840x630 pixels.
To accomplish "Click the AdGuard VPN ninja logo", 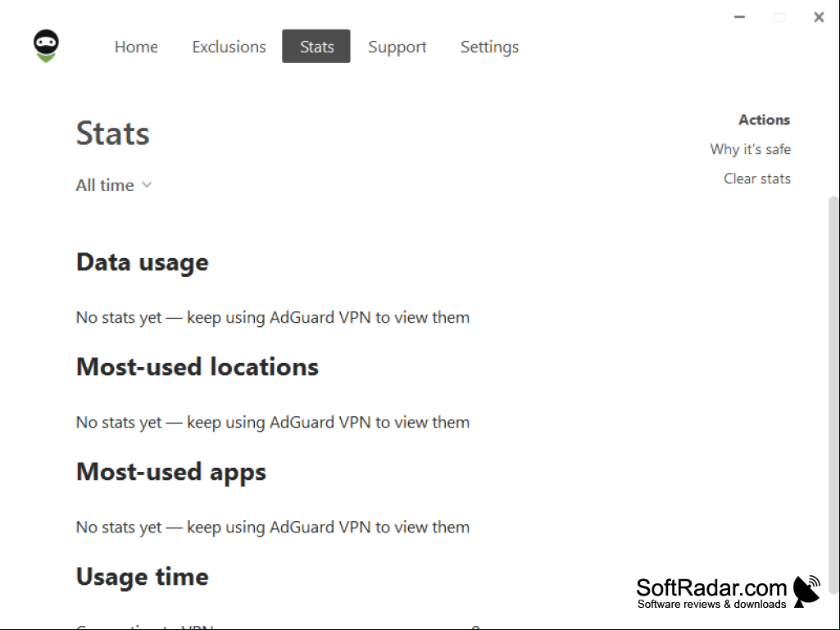I will [x=46, y=46].
